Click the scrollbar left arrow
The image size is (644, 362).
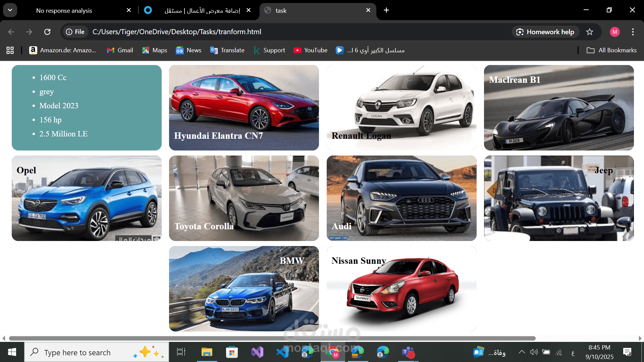point(4,338)
